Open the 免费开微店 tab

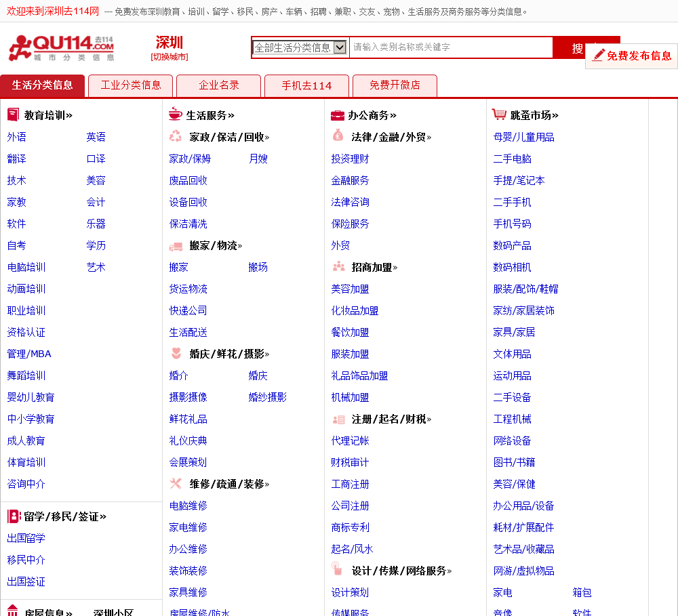point(395,85)
